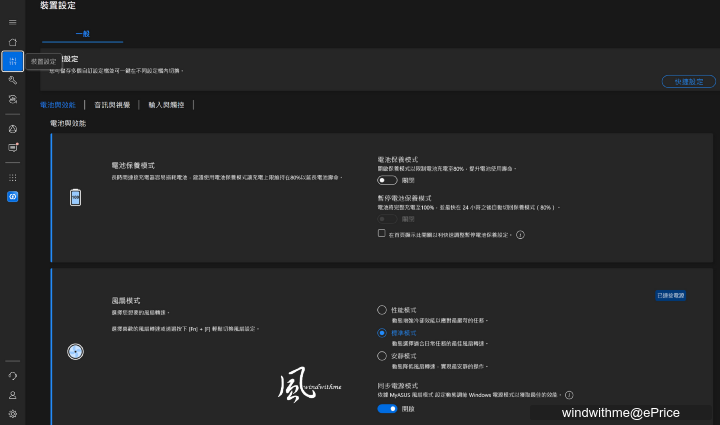Open the user account icon
Viewport: 720px width, 425px height.
click(x=12, y=395)
